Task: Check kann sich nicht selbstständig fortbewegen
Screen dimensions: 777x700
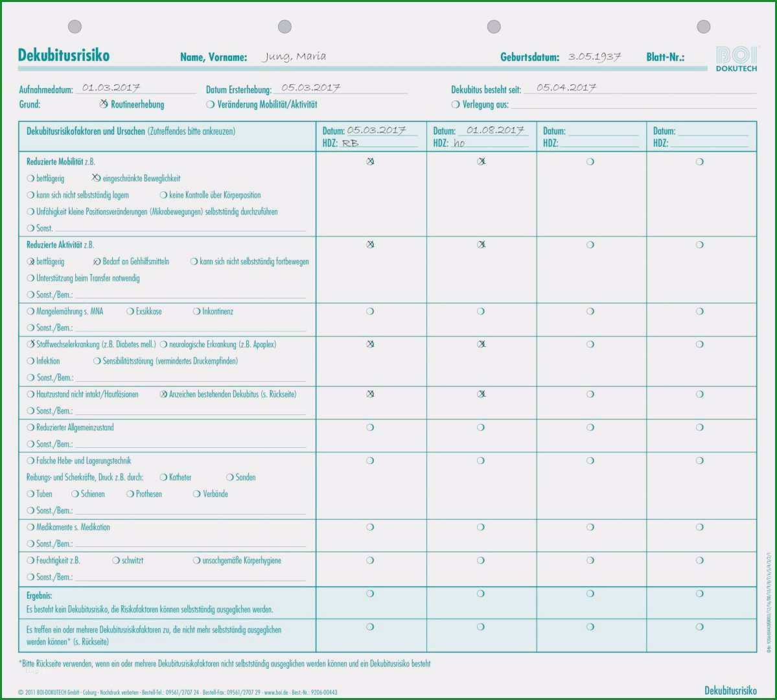Action: tap(194, 262)
